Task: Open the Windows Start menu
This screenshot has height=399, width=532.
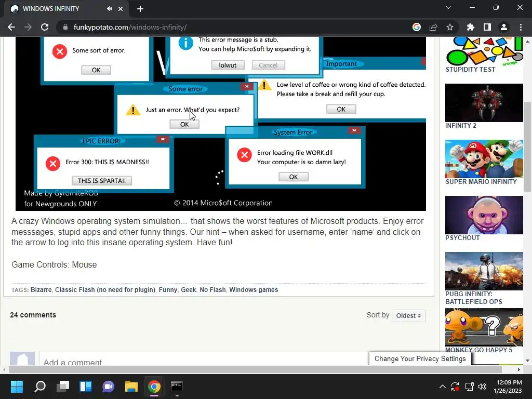Action: click(x=17, y=387)
